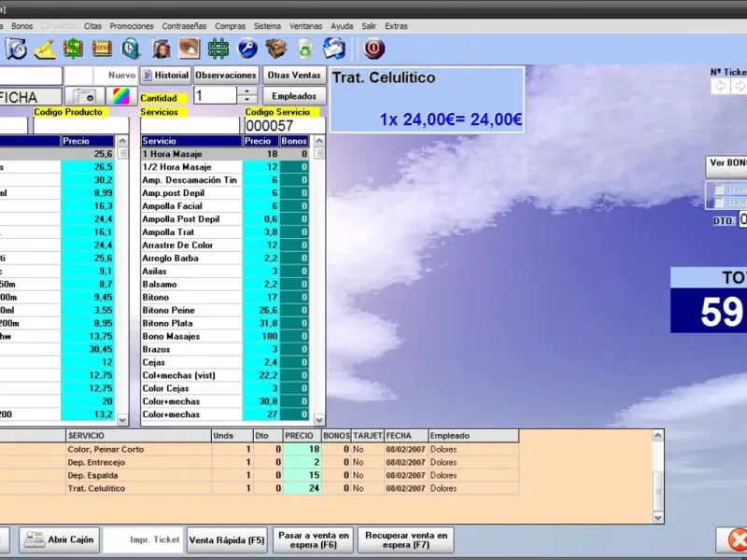The image size is (747, 560).
Task: Open the rainbow color palette button
Action: point(121,96)
